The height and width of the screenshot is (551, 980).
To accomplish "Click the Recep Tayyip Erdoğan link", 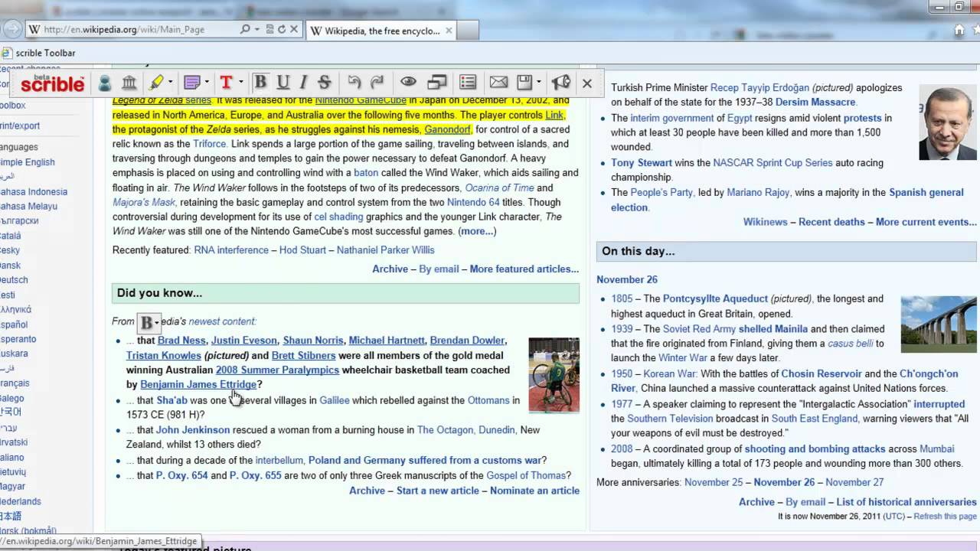I will 759,88.
